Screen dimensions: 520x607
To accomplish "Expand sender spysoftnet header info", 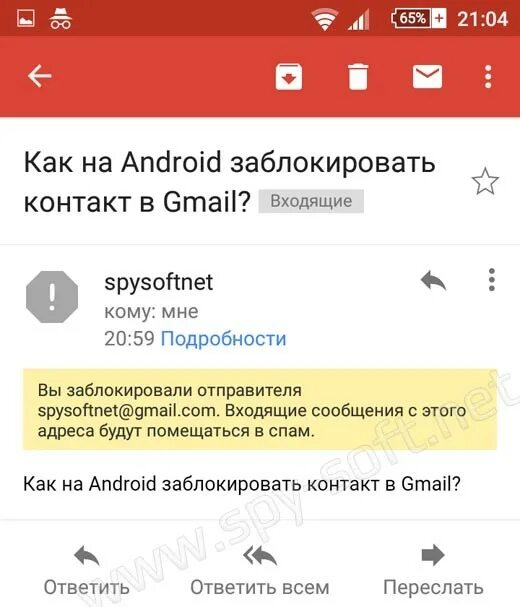I will click(x=158, y=282).
